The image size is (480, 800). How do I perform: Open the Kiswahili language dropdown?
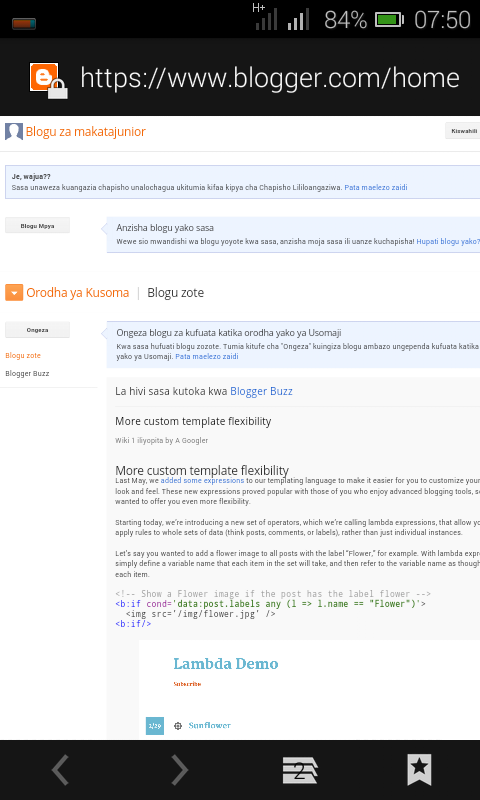click(463, 131)
